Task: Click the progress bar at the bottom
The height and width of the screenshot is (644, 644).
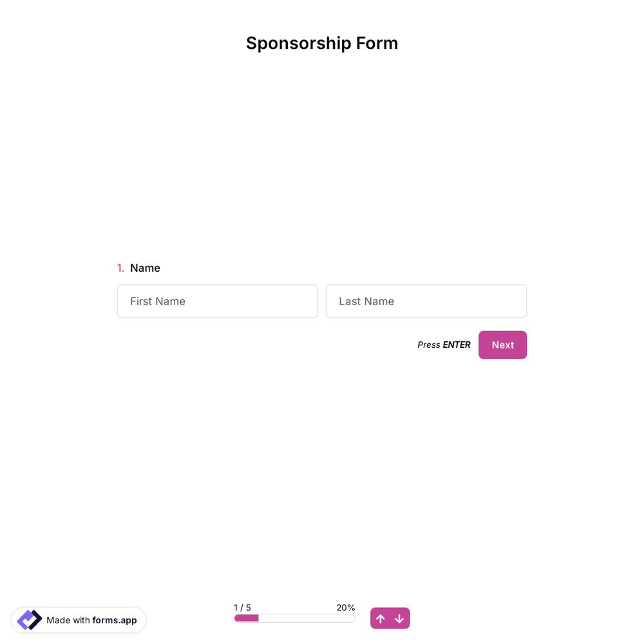Action: (294, 618)
